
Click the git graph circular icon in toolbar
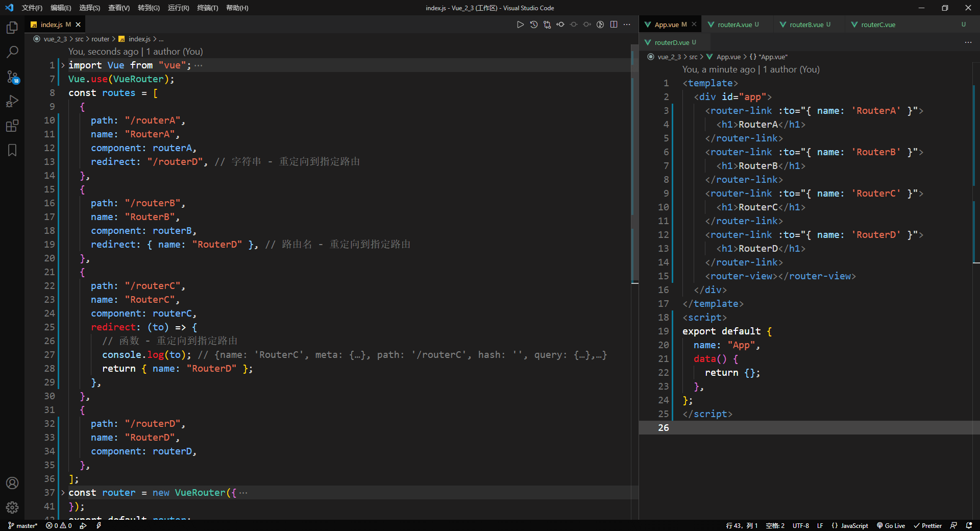(600, 25)
